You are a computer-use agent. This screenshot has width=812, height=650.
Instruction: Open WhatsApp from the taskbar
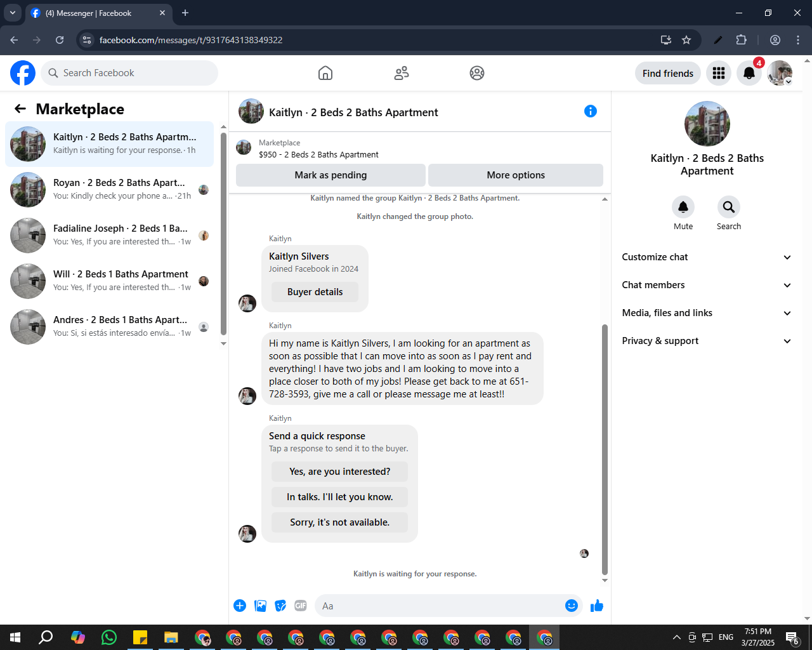(109, 637)
